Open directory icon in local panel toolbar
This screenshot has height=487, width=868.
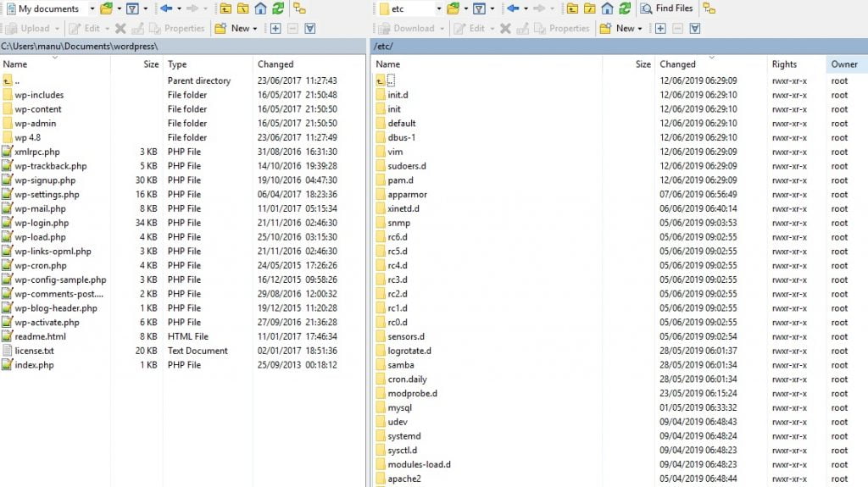tap(106, 8)
